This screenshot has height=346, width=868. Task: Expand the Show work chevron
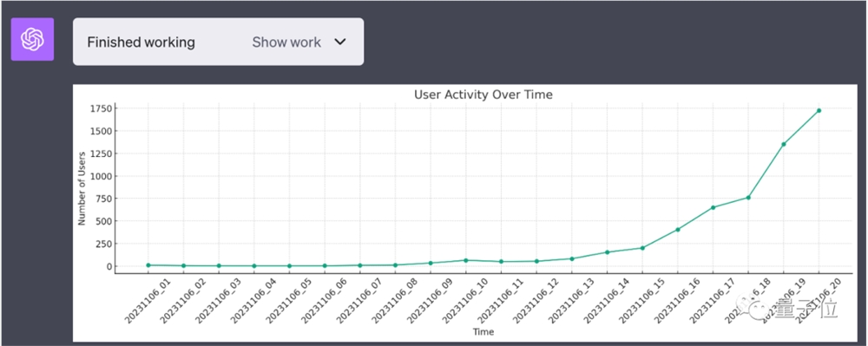pyautogui.click(x=340, y=42)
